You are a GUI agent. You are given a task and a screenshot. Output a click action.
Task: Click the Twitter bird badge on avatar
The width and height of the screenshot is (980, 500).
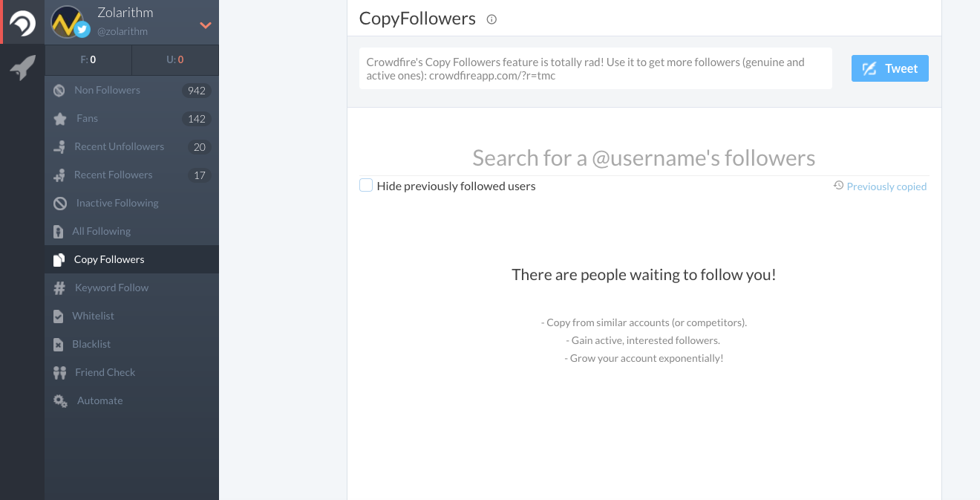tap(82, 30)
